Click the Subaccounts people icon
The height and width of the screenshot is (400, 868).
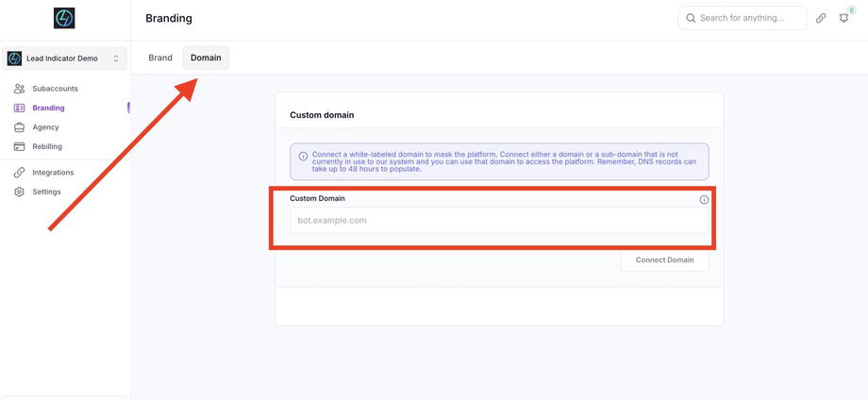coord(19,89)
